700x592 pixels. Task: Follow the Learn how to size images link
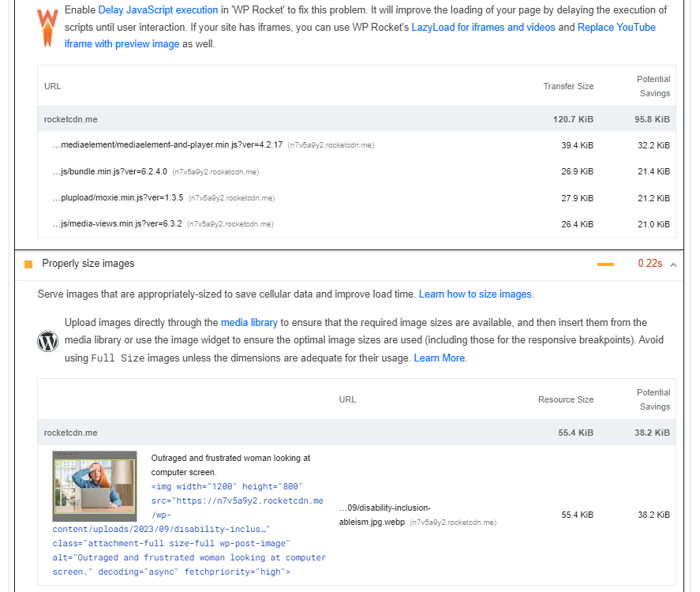coord(475,294)
